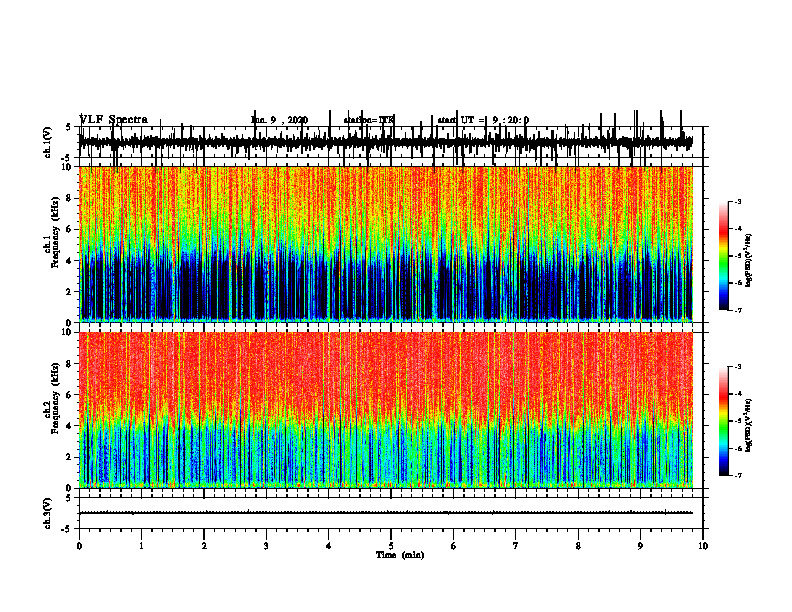This screenshot has height=612, width=792.
Task: Click the '2' tick on time axis
Action: (x=204, y=546)
